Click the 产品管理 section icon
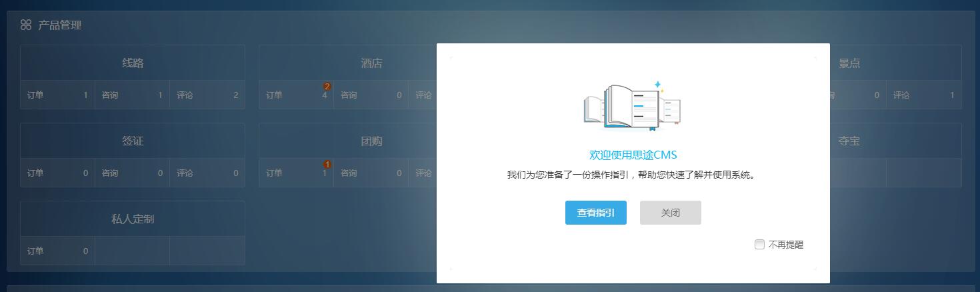 (x=26, y=25)
